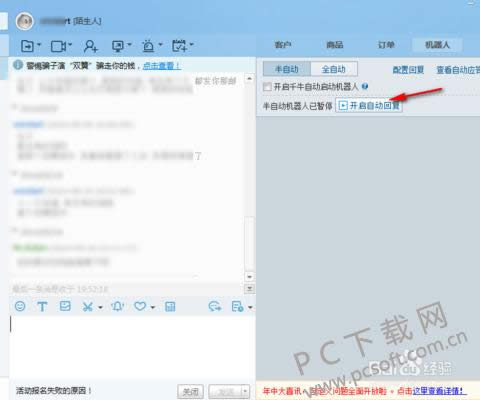Switch to 全自动 mode

(x=334, y=69)
